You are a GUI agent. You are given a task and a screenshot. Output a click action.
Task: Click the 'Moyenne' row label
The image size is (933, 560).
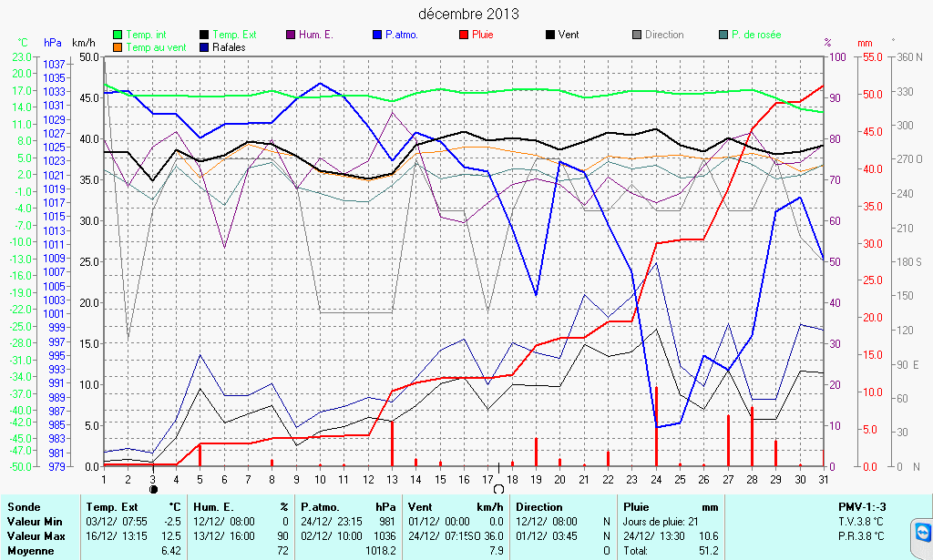tap(30, 551)
